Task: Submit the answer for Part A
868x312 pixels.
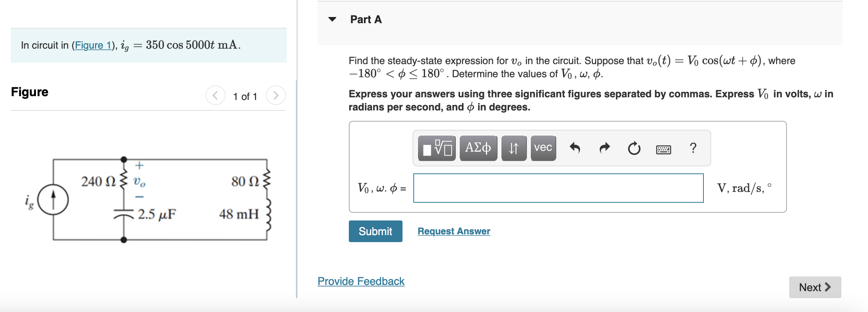Action: (375, 231)
